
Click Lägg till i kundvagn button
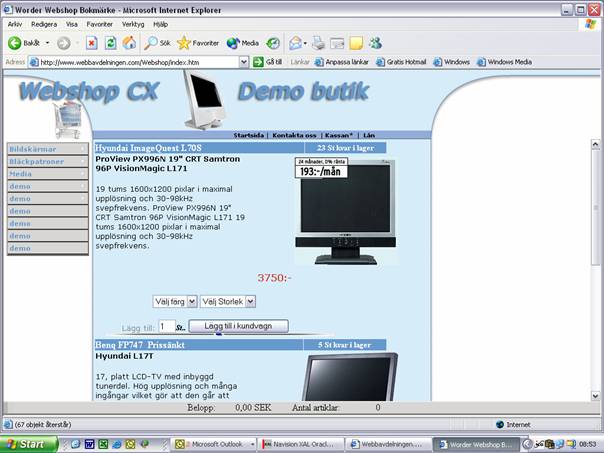pos(238,326)
